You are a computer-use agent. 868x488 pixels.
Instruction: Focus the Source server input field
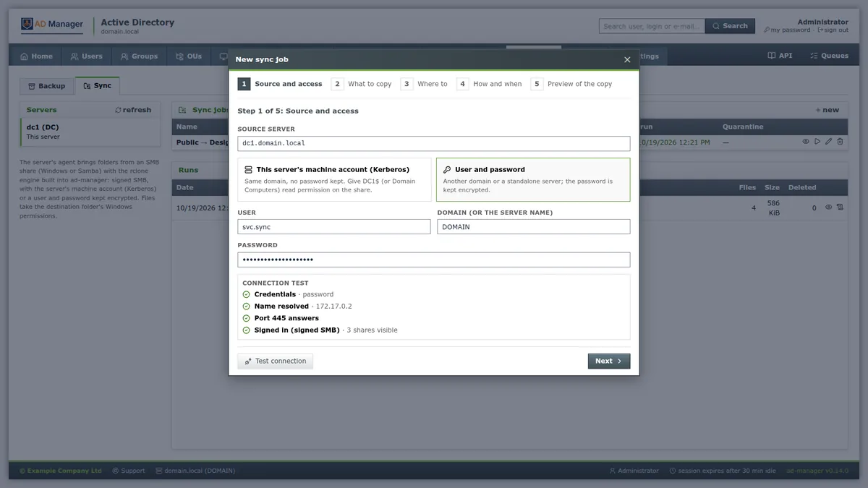pyautogui.click(x=434, y=143)
